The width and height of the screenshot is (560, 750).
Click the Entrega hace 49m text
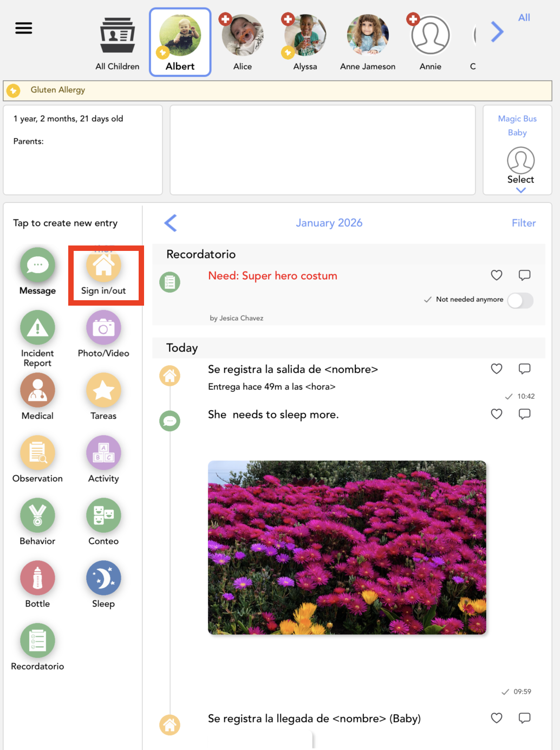[272, 387]
